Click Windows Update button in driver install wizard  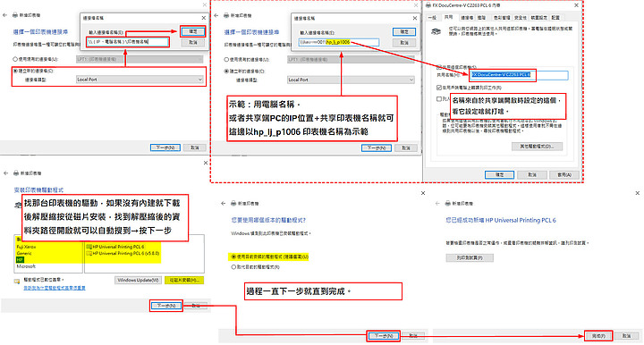[x=138, y=280]
